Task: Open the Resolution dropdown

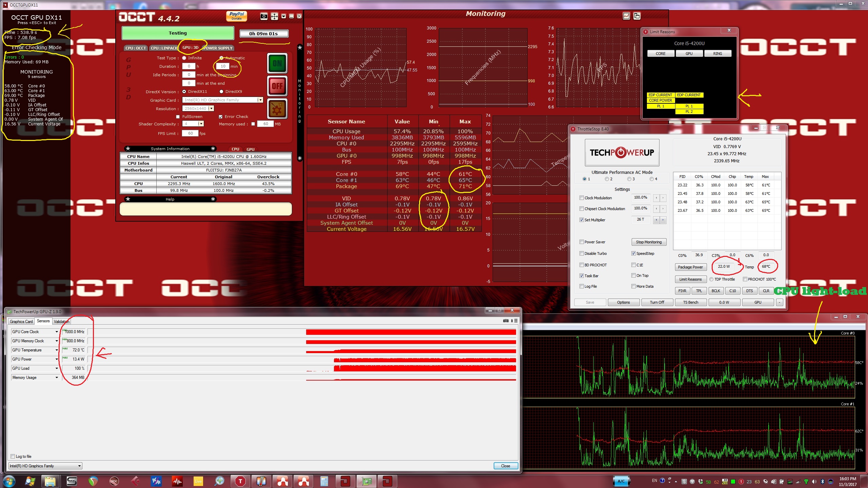Action: tap(211, 108)
